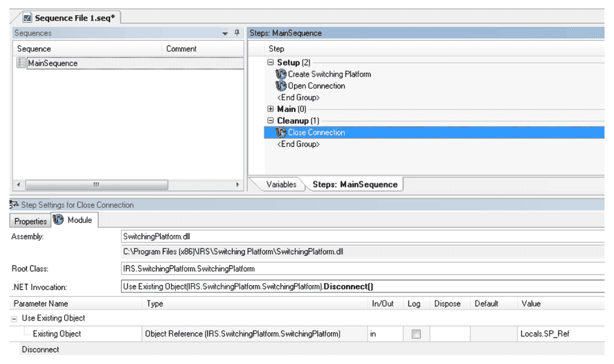Select the Create Switching Platform step
The height and width of the screenshot is (364, 614).
[329, 74]
